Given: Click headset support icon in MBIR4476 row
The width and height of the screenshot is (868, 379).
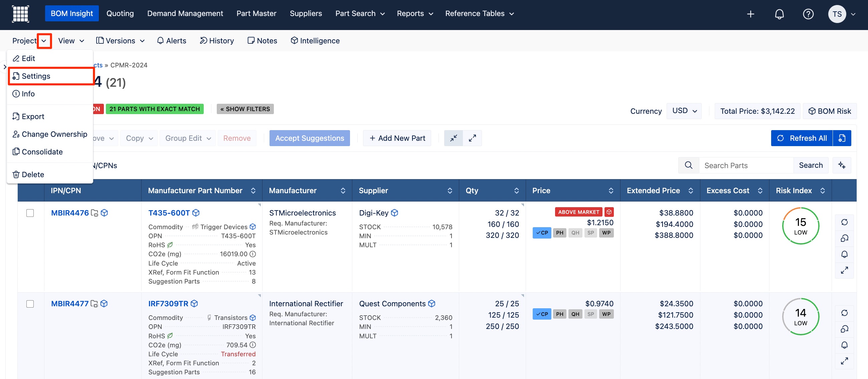Looking at the screenshot, I should 844,238.
